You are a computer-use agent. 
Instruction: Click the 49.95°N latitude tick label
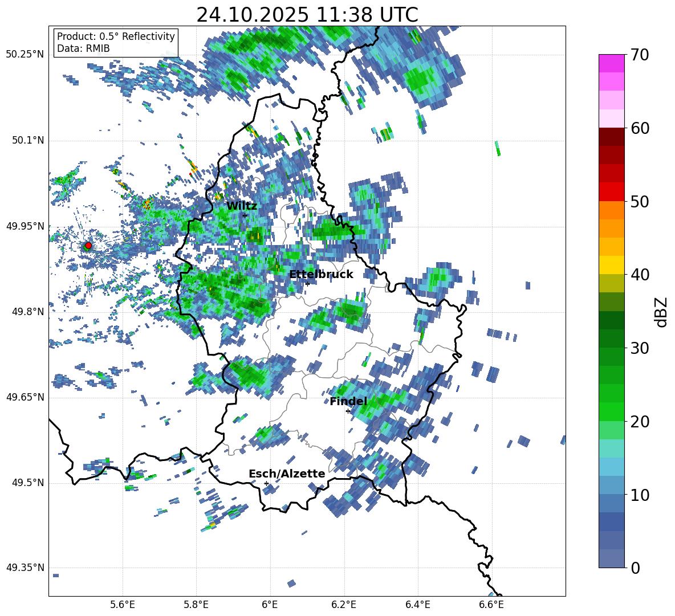[25, 226]
